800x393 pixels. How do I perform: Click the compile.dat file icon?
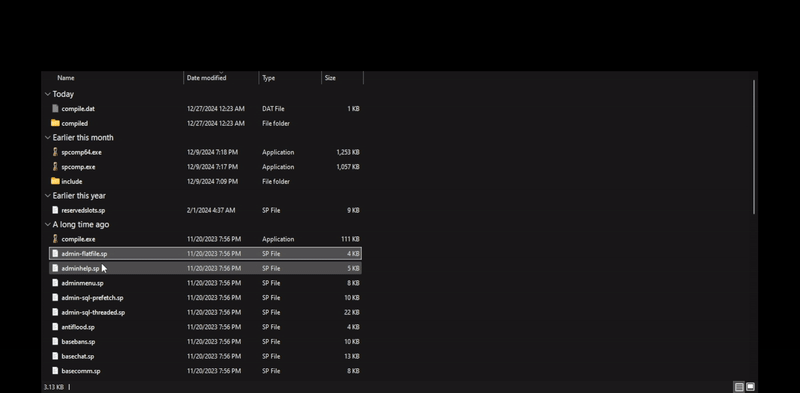pos(55,109)
